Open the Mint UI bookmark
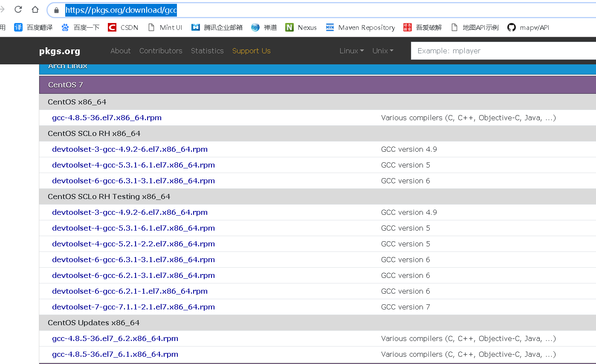This screenshot has height=364, width=596. tap(165, 27)
